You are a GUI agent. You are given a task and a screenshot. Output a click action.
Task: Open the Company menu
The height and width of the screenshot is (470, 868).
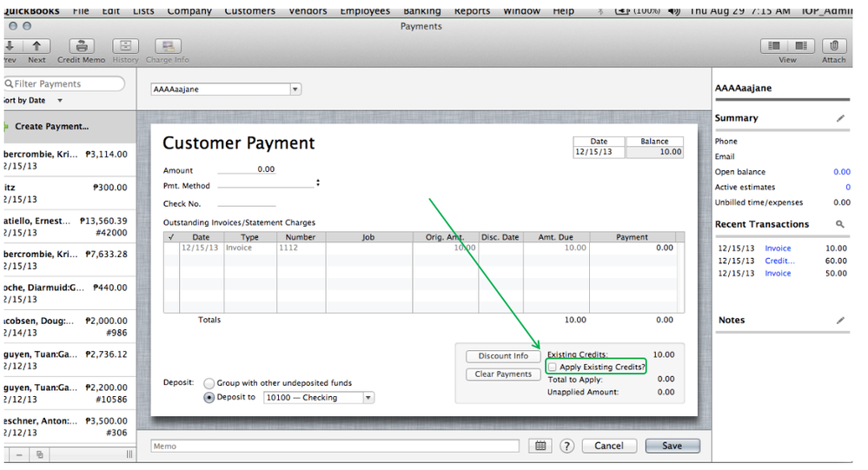click(189, 10)
